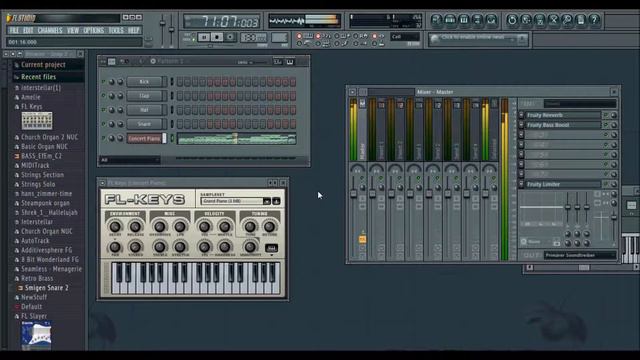This screenshot has width=640, height=360.
Task: Mute Insert 1 track in the mixer
Action: pos(380,178)
